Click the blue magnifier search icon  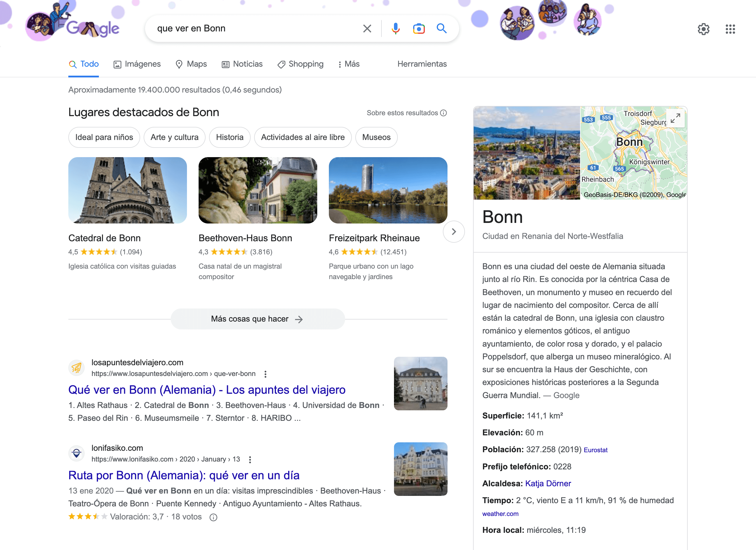point(442,29)
